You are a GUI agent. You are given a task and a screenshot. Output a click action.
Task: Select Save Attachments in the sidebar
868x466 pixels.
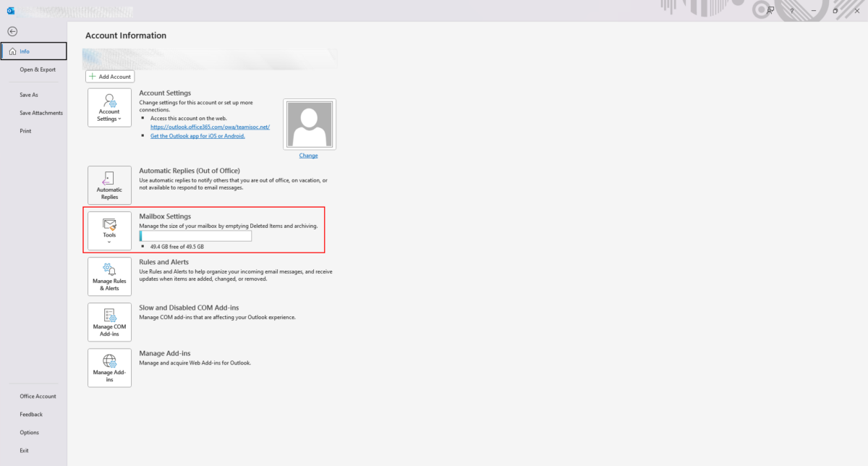click(x=41, y=112)
